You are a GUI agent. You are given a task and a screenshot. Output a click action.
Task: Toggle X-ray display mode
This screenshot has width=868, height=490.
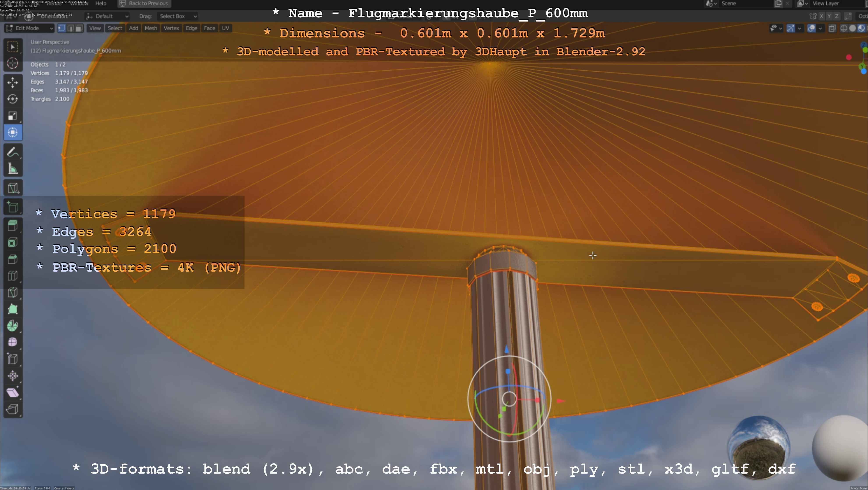[x=832, y=28]
